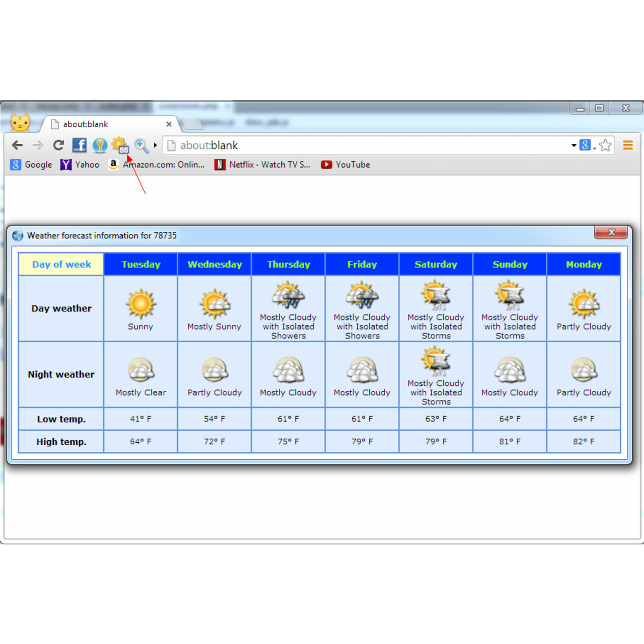Screen dimensions: 644x644
Task: Open the address bar history dropdown
Action: [574, 145]
